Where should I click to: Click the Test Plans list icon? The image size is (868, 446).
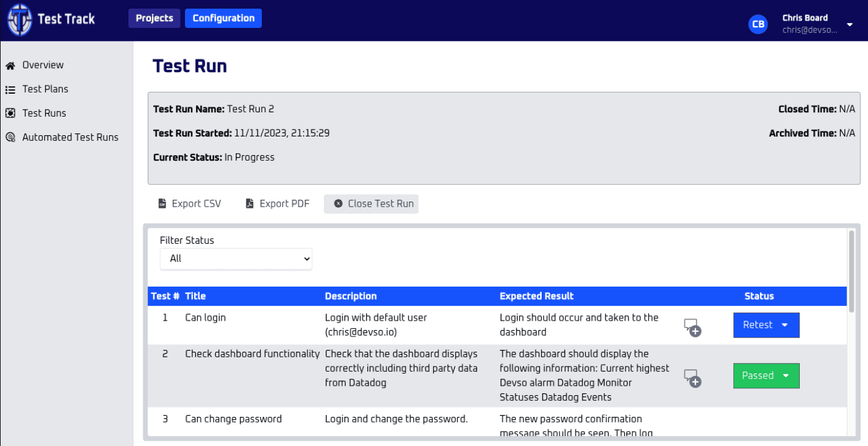pyautogui.click(x=10, y=89)
